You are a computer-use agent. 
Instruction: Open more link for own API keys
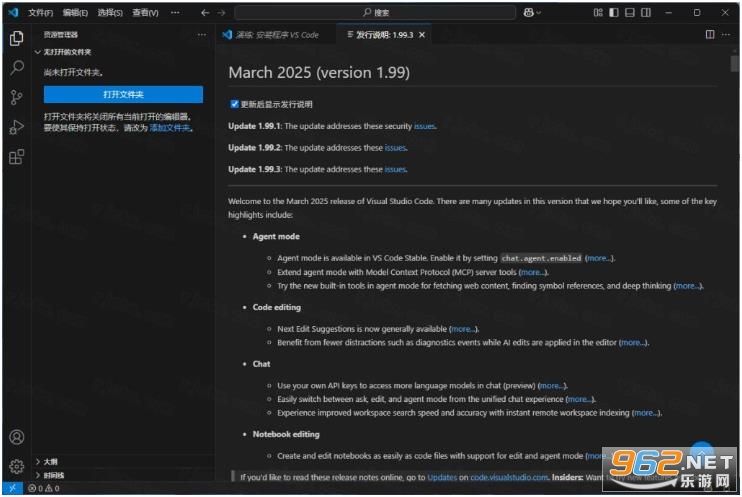552,386
